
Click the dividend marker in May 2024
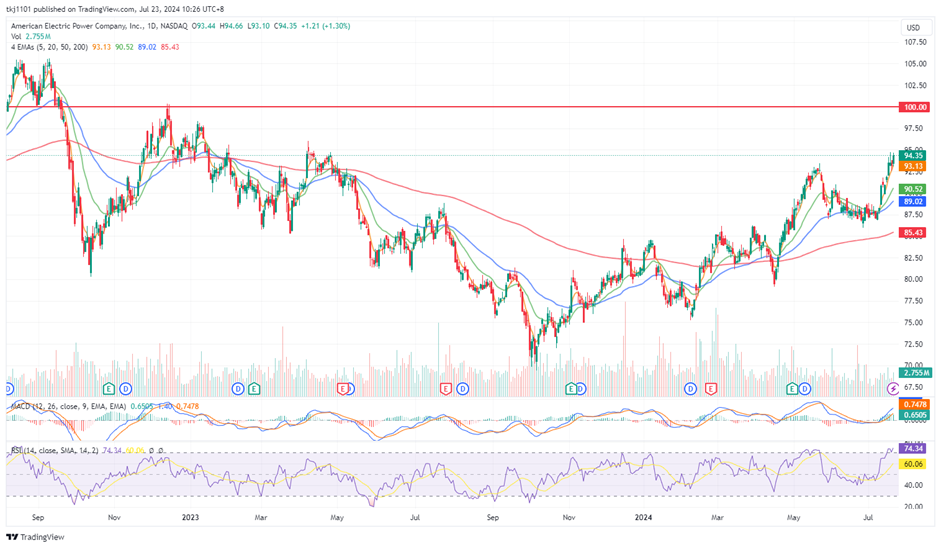(x=805, y=389)
